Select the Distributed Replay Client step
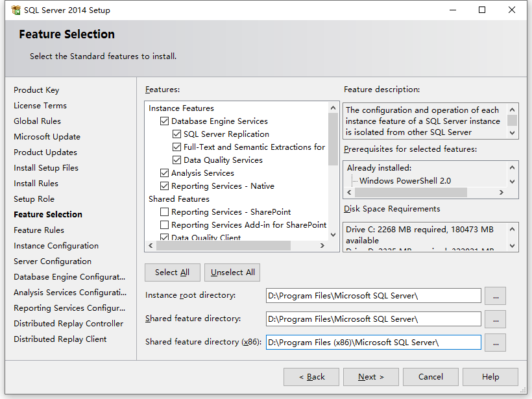532x399 pixels. [x=60, y=339]
